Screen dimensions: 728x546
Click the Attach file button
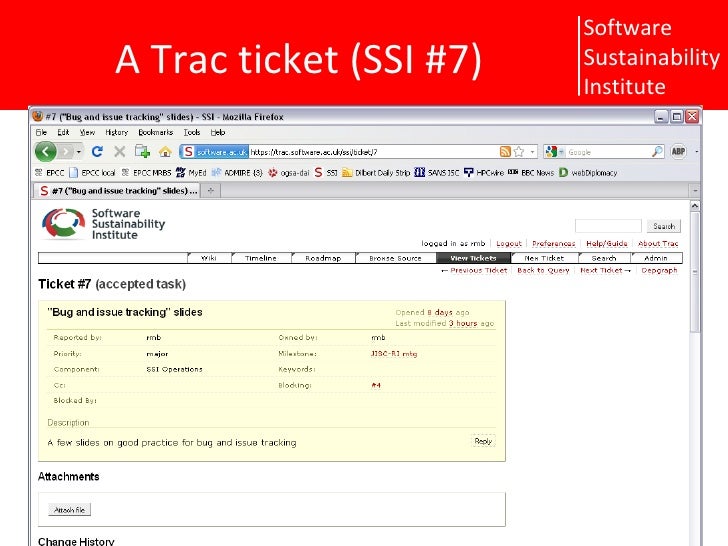(x=69, y=510)
